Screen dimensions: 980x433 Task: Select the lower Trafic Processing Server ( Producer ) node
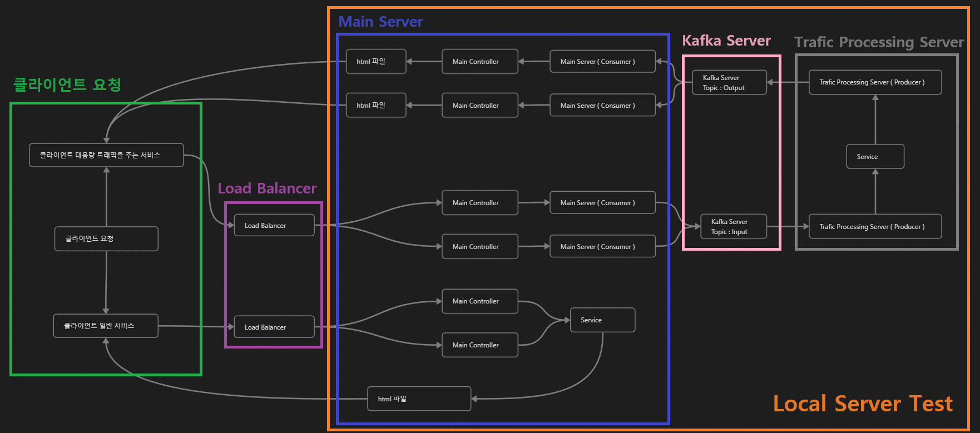click(x=875, y=226)
